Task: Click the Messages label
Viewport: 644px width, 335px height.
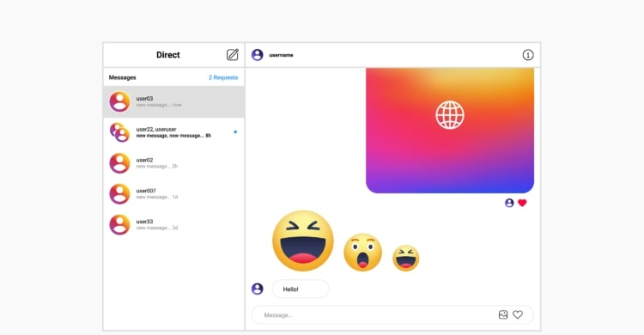Action: pyautogui.click(x=123, y=77)
